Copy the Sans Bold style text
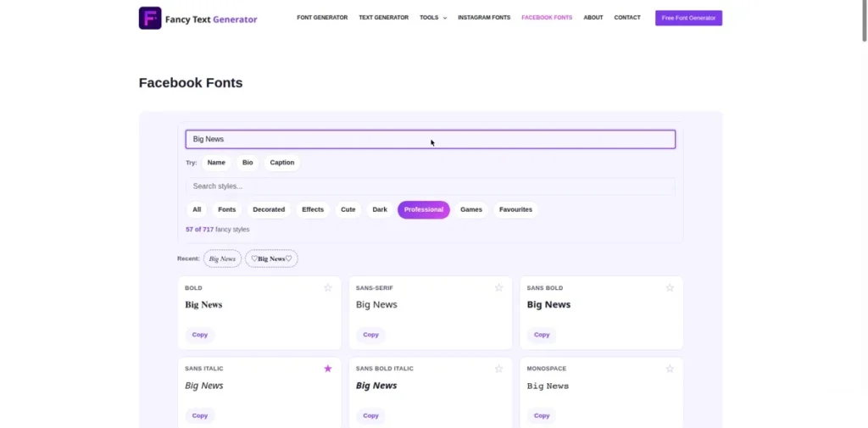The height and width of the screenshot is (428, 868). point(542,335)
